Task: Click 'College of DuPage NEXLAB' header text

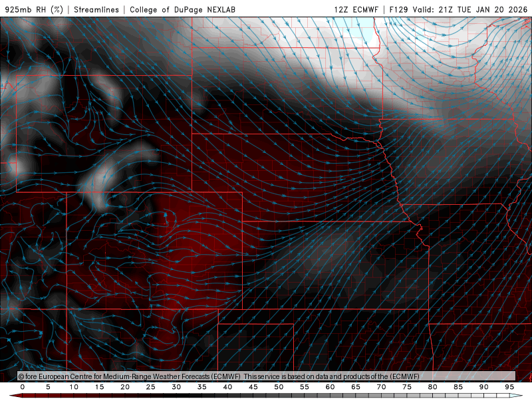Action: point(182,9)
